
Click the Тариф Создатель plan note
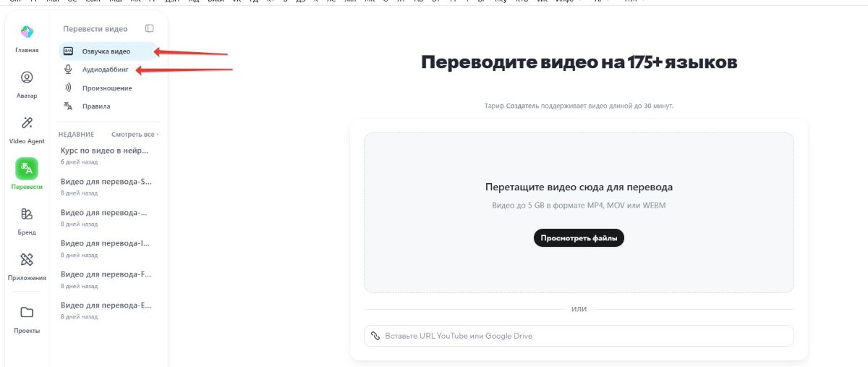579,106
